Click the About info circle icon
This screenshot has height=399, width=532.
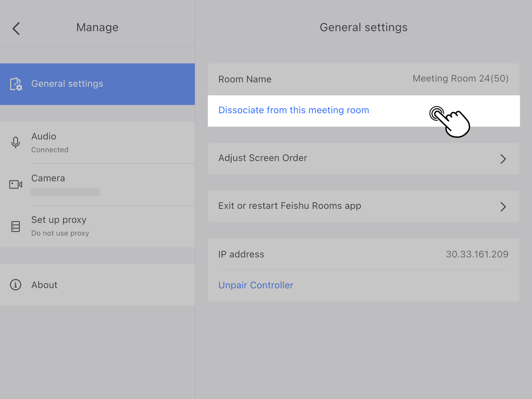16,285
